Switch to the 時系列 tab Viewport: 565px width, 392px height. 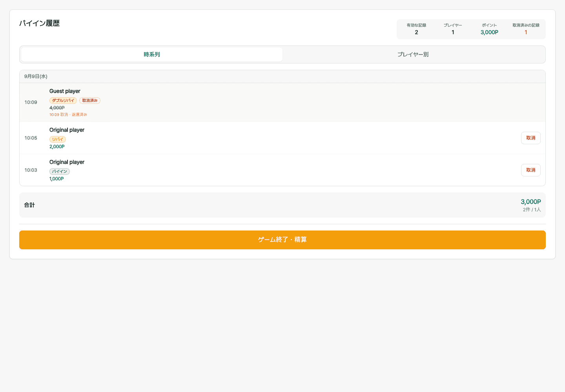tap(152, 54)
